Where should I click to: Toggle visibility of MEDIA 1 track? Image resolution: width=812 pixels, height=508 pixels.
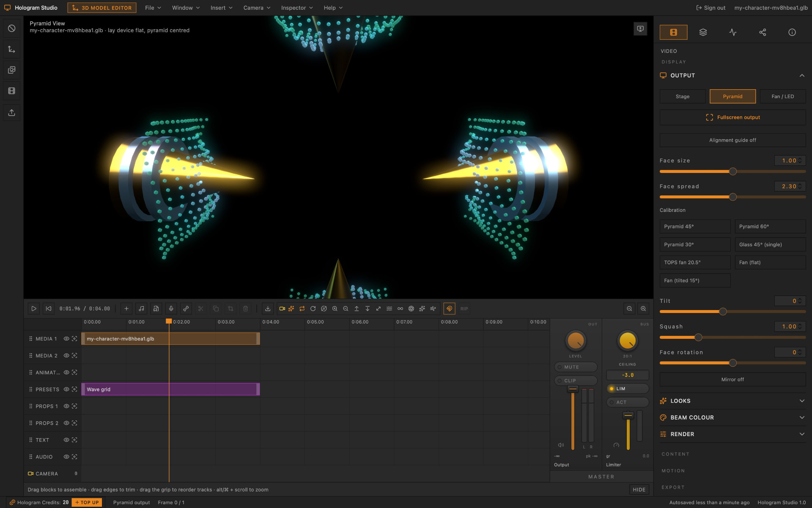(x=66, y=339)
